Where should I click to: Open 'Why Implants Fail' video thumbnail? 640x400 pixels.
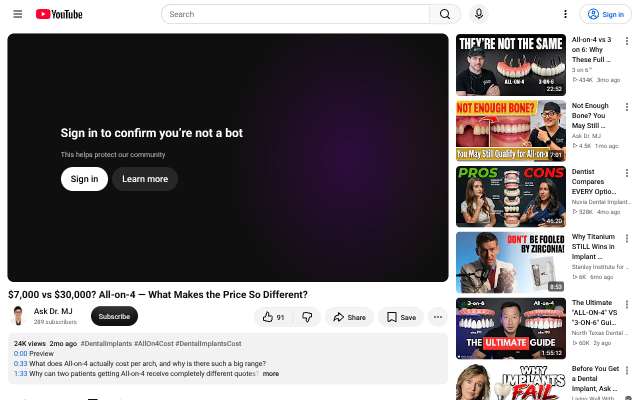point(511,382)
